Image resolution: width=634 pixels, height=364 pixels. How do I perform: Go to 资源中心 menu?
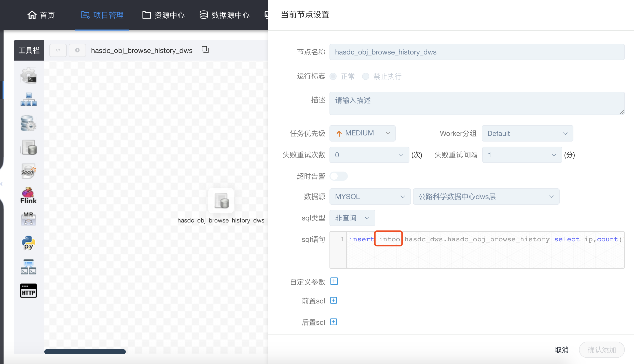pos(163,15)
